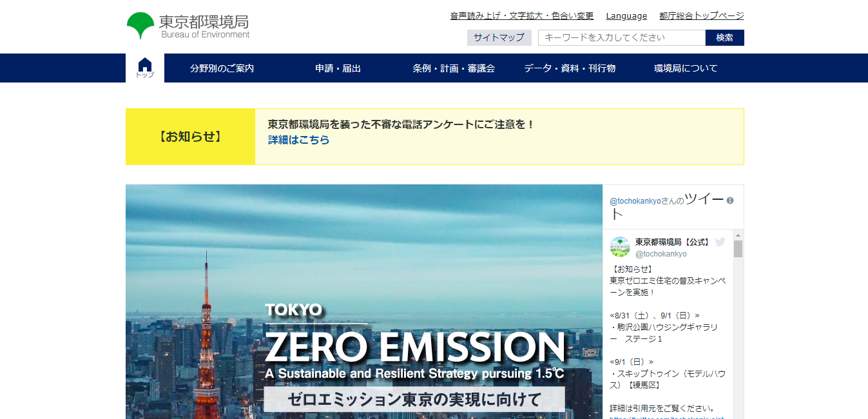Open the 東京都環境局 tweet profile avatar
This screenshot has width=868, height=419.
pyautogui.click(x=620, y=247)
